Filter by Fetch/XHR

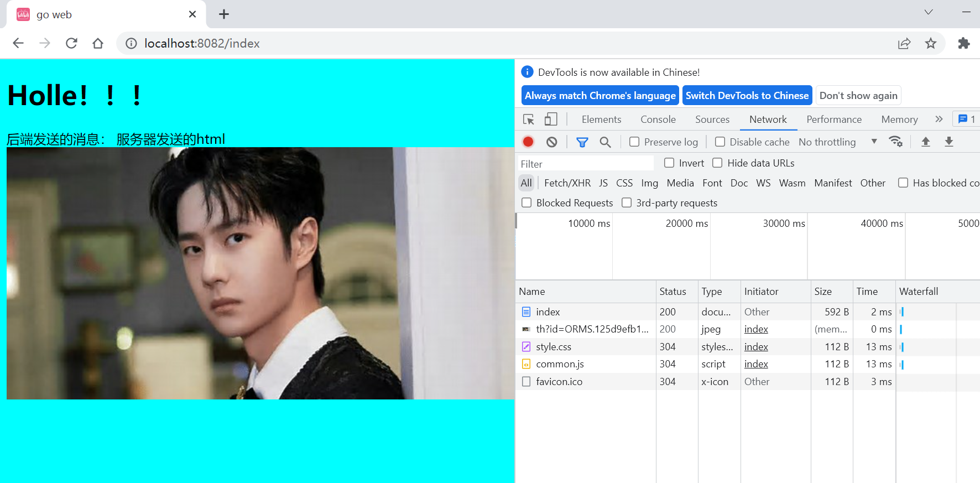567,183
